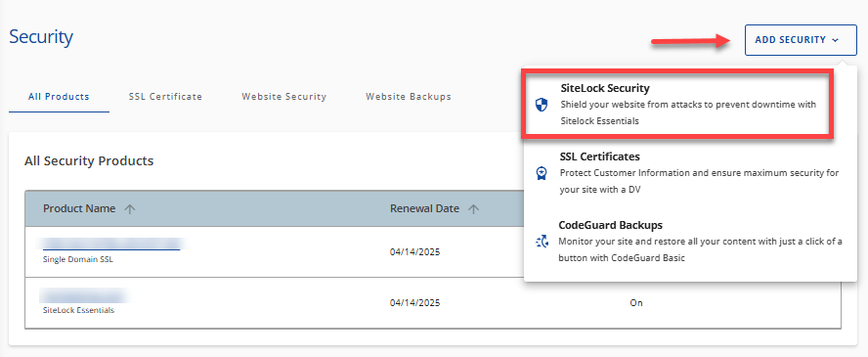Screen dimensions: 868x357
Task: Click the Product Name column header
Action: coord(79,208)
